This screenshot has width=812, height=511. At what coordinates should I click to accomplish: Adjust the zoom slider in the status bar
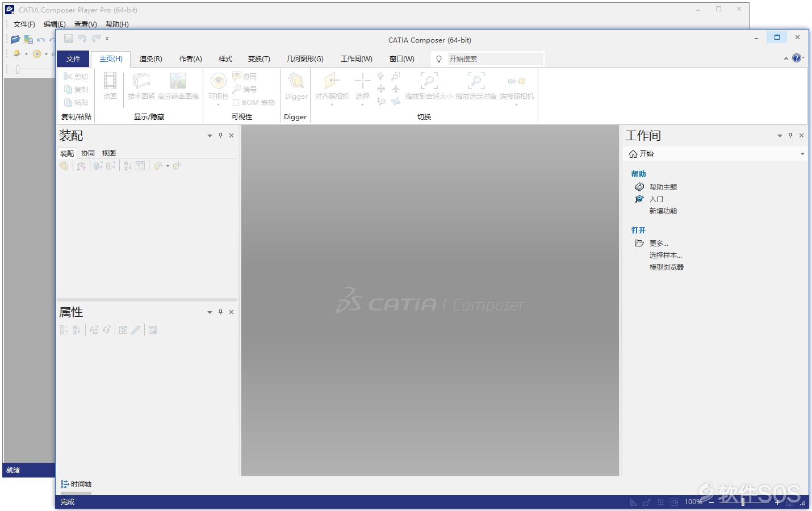[x=743, y=502]
